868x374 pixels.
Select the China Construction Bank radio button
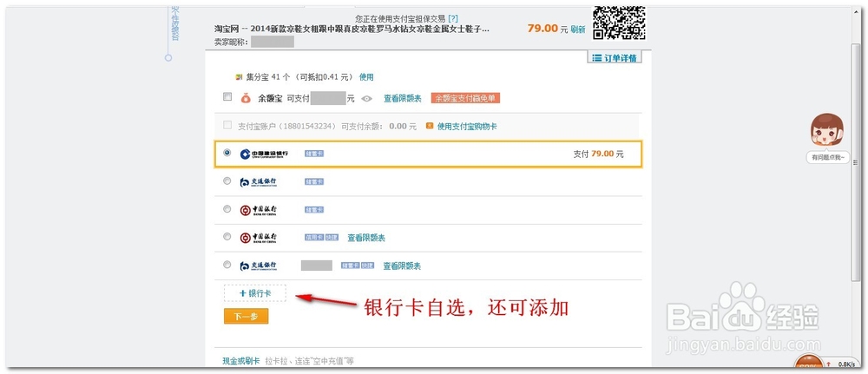coord(227,153)
